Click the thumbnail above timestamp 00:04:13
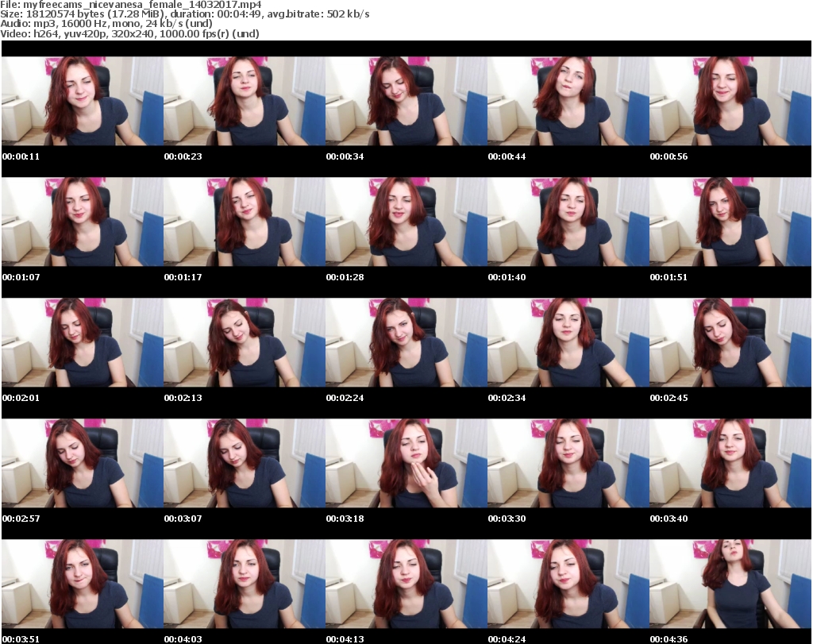 click(406, 584)
